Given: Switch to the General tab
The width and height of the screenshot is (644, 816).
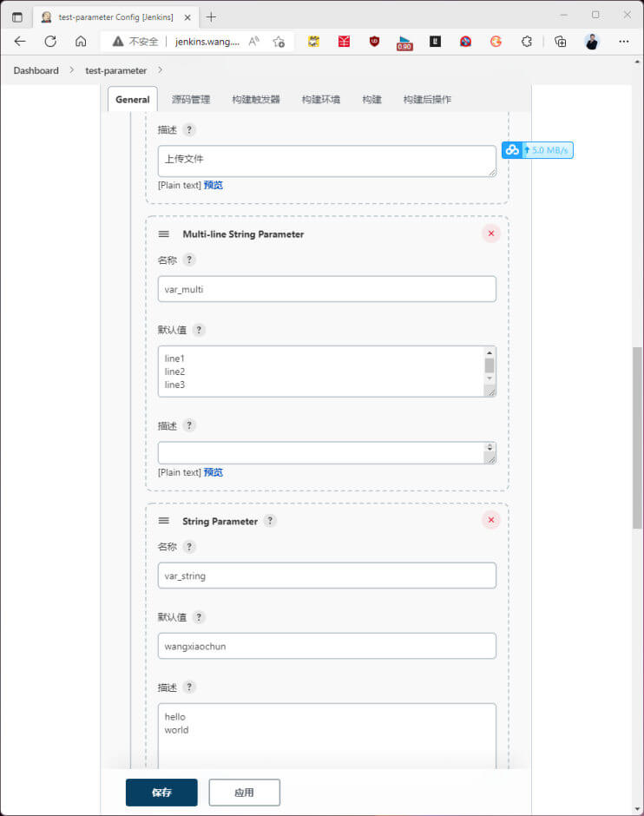Looking at the screenshot, I should pyautogui.click(x=133, y=100).
